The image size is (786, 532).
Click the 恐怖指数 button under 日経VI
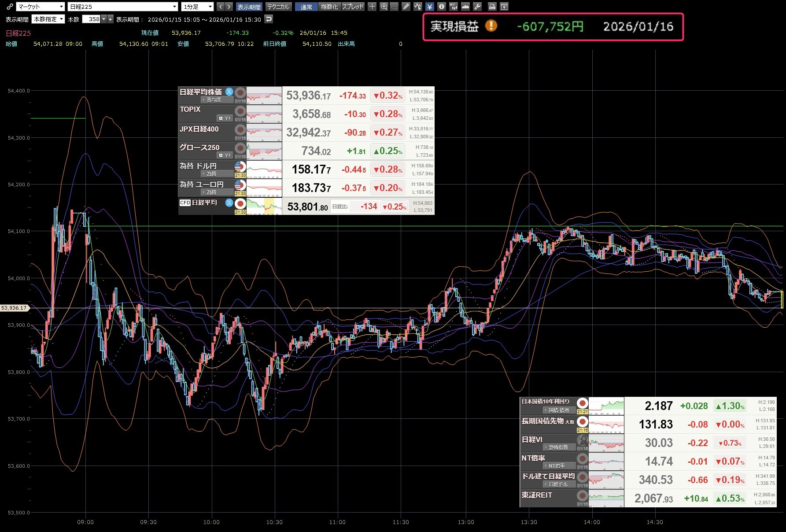[x=558, y=447]
